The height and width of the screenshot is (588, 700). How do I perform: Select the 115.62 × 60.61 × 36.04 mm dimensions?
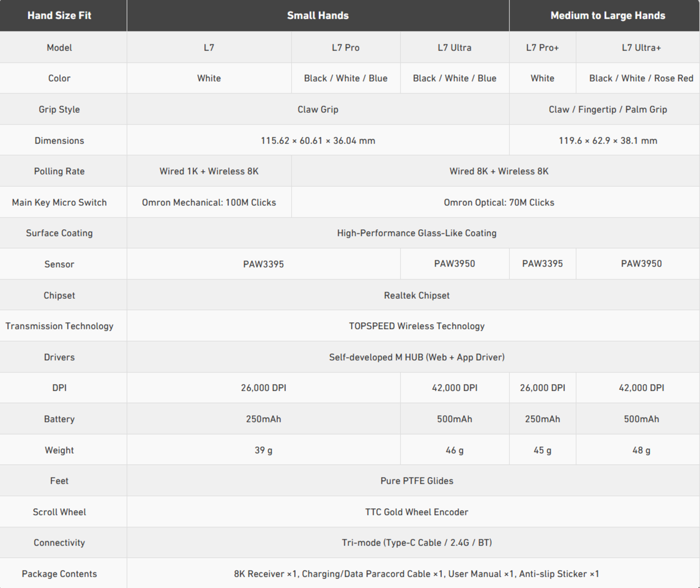point(318,141)
